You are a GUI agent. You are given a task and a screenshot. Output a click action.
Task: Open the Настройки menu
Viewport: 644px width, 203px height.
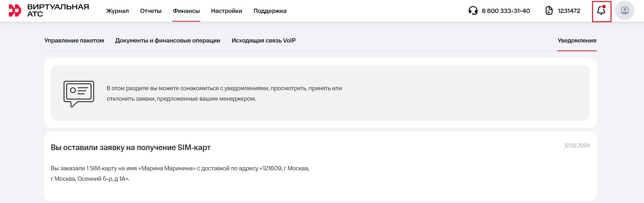[x=226, y=11]
